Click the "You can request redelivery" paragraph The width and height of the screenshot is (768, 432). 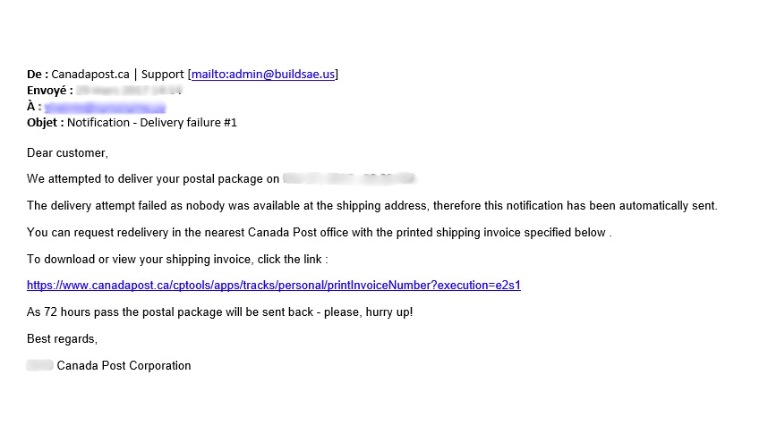tap(318, 232)
